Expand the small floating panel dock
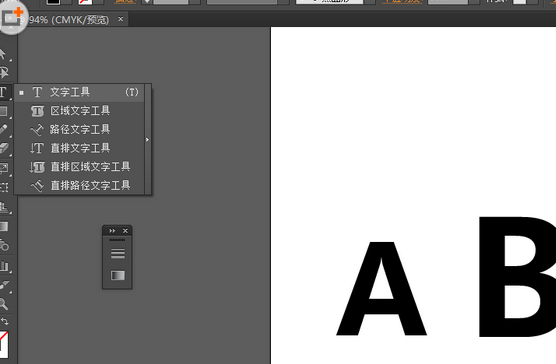Viewport: 556px width, 364px height. [112, 231]
